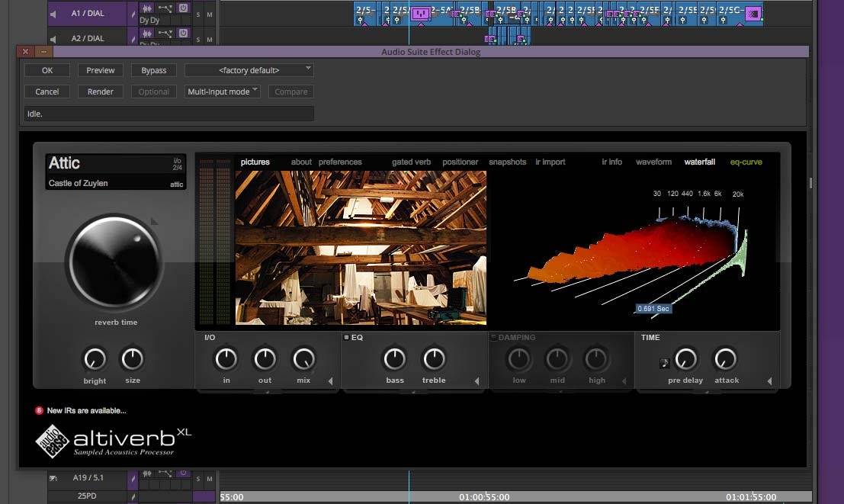
Task: Adjust the size knob
Action: pos(133,359)
